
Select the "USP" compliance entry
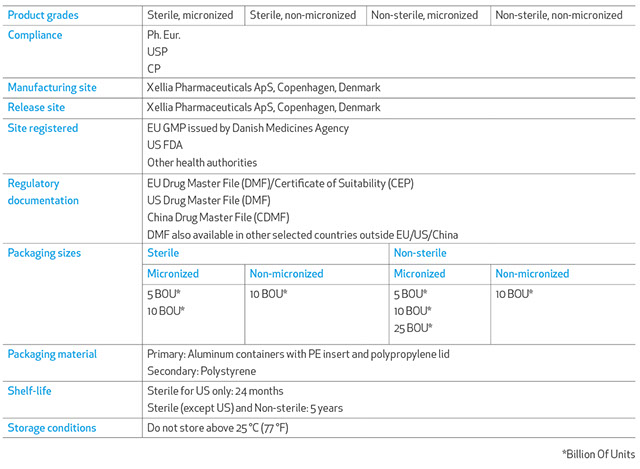[x=157, y=52]
